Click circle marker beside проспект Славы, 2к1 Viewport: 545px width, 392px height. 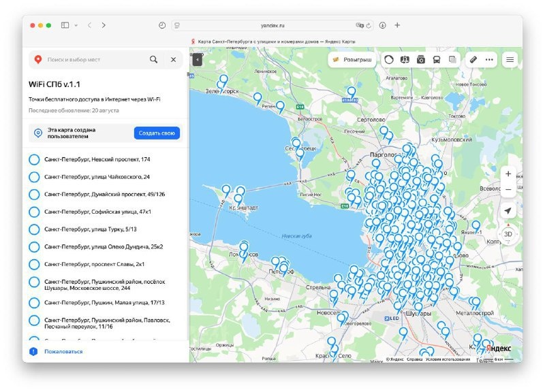[34, 264]
